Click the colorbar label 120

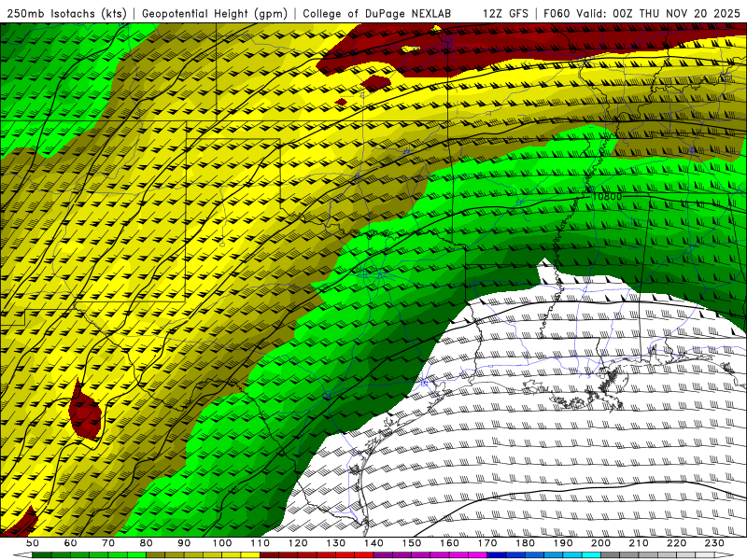click(x=298, y=543)
